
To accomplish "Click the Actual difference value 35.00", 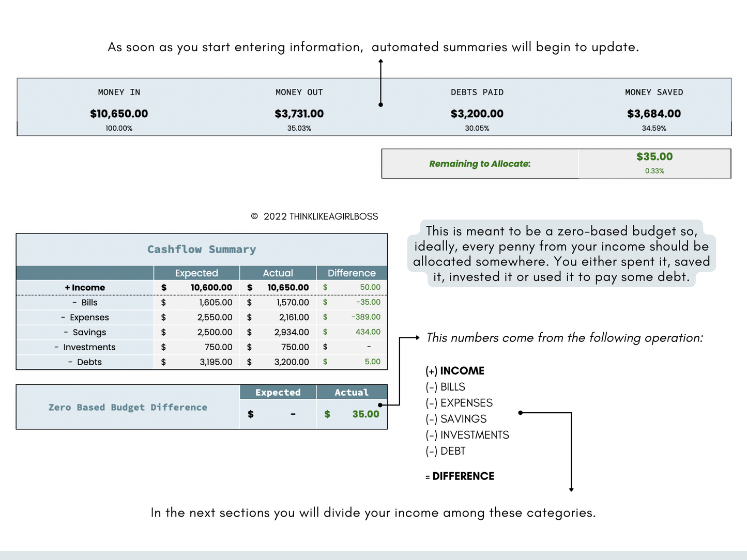I will (365, 414).
